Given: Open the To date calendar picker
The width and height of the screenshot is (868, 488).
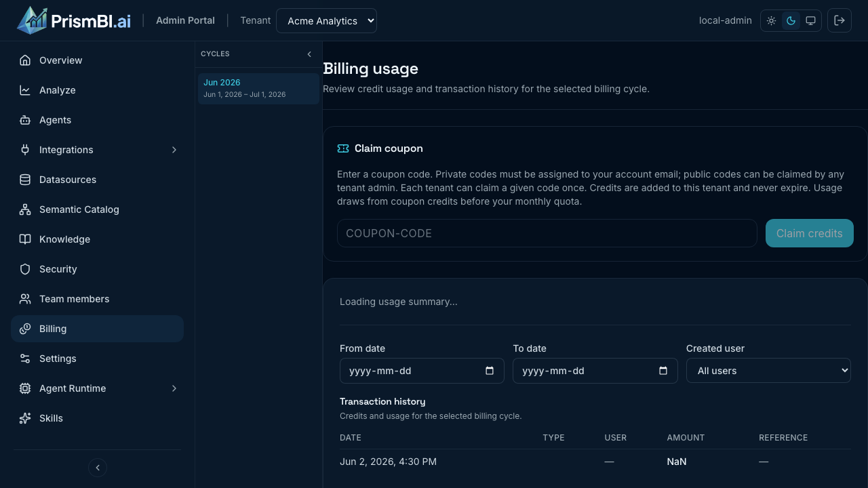Looking at the screenshot, I should pos(663,371).
